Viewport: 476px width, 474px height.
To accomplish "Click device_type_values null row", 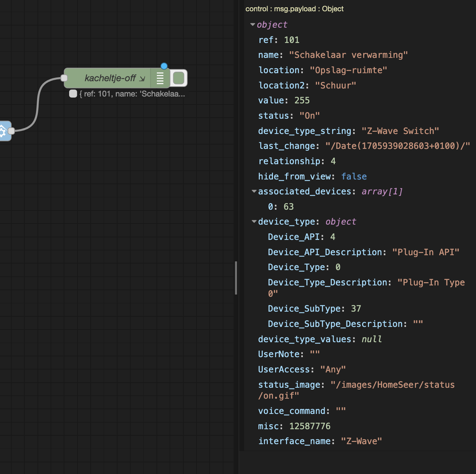I will (320, 339).
